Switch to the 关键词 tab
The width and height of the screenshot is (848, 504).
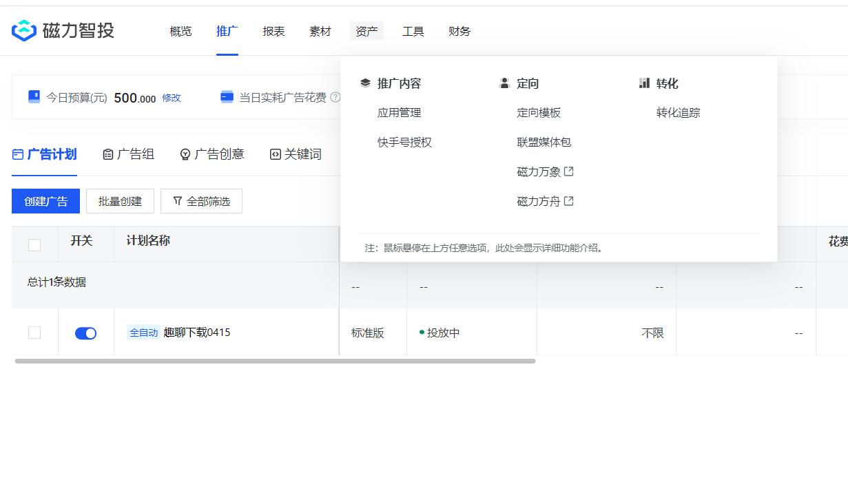296,154
